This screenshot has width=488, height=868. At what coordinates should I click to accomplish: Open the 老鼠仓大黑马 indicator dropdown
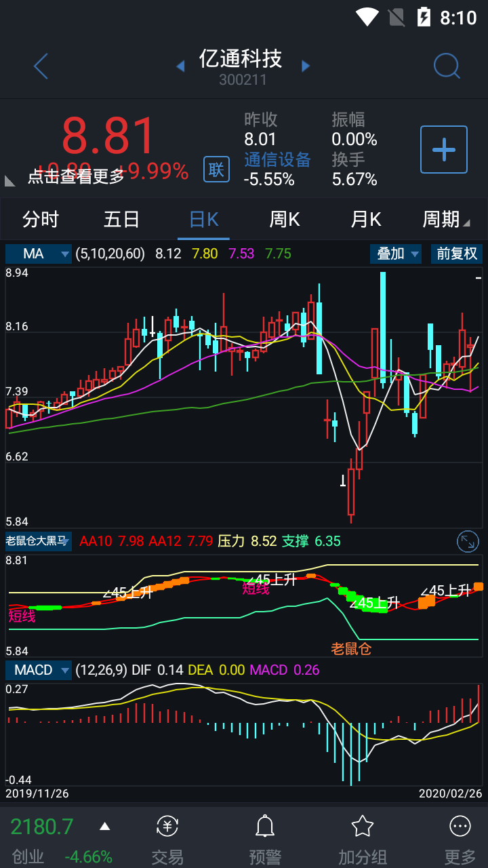tap(38, 541)
